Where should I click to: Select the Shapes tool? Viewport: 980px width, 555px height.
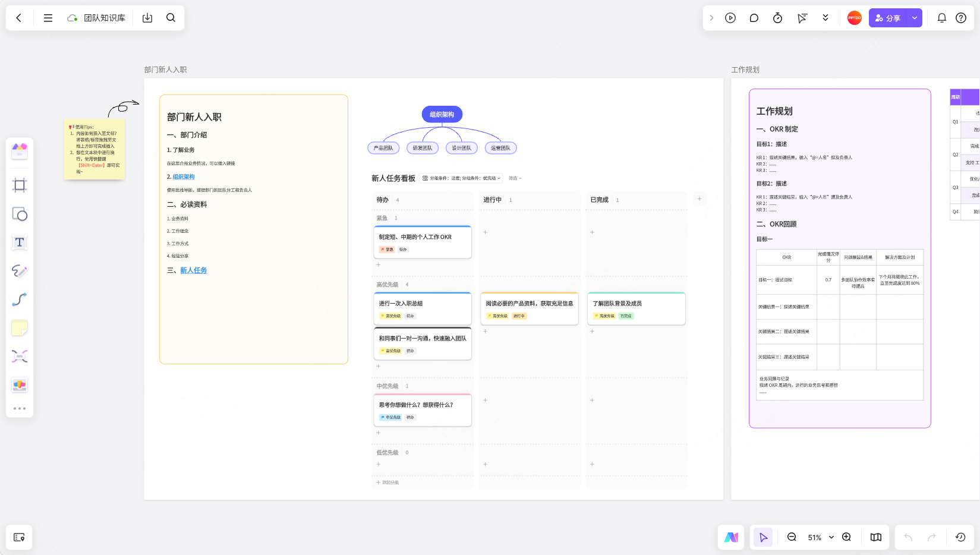coord(20,214)
